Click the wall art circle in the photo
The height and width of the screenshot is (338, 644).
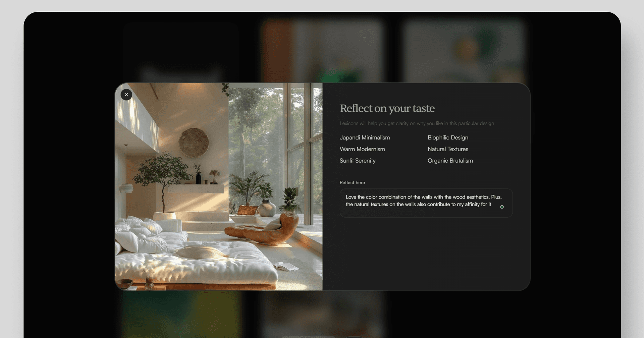pos(194,143)
